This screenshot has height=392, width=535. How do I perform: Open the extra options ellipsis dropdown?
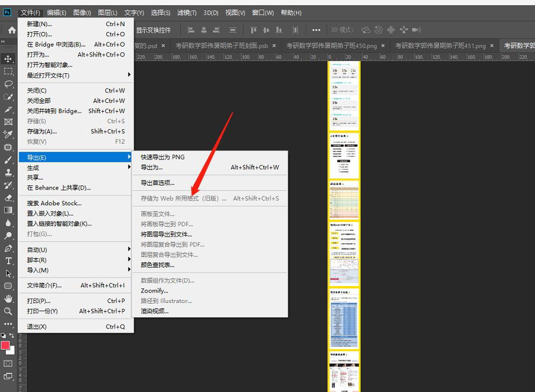pos(316,30)
